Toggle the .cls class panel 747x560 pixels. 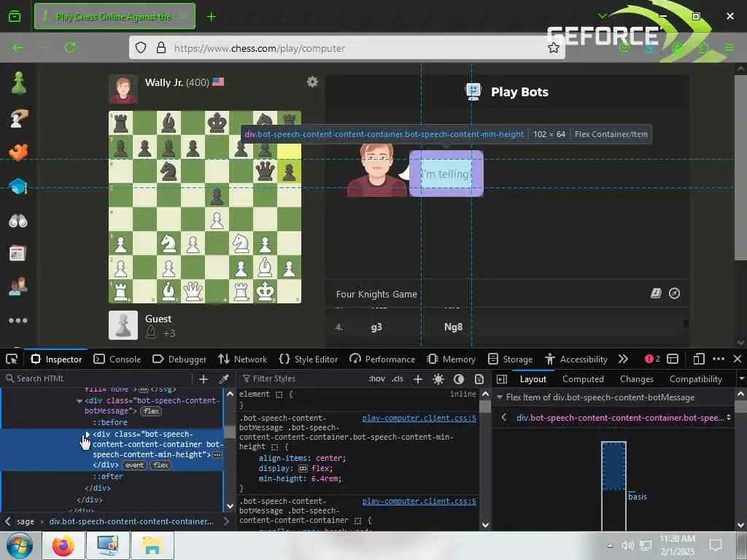coord(398,379)
